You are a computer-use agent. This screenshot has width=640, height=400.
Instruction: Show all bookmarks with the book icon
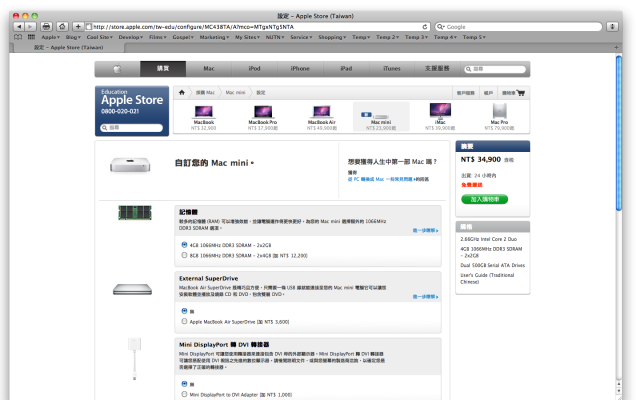[x=18, y=37]
